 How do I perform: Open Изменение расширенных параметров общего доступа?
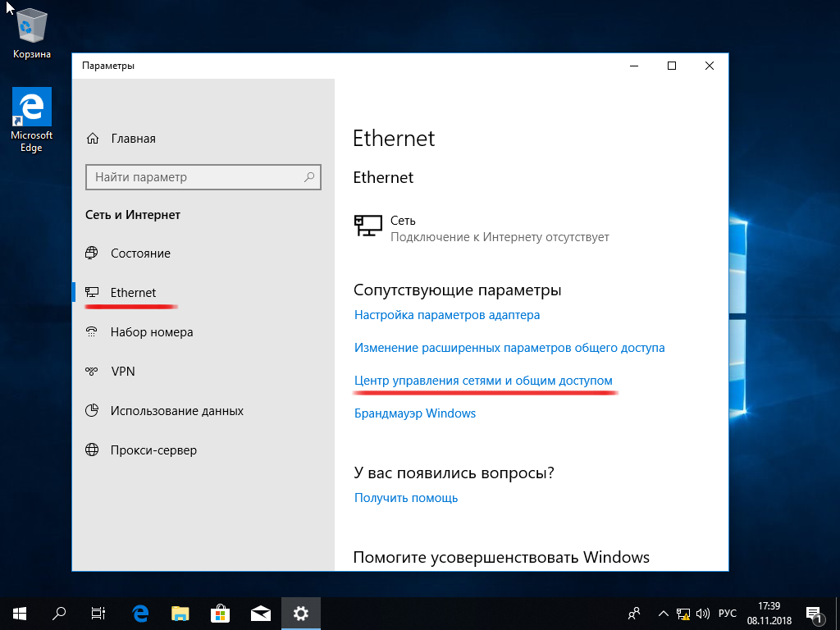pos(509,348)
